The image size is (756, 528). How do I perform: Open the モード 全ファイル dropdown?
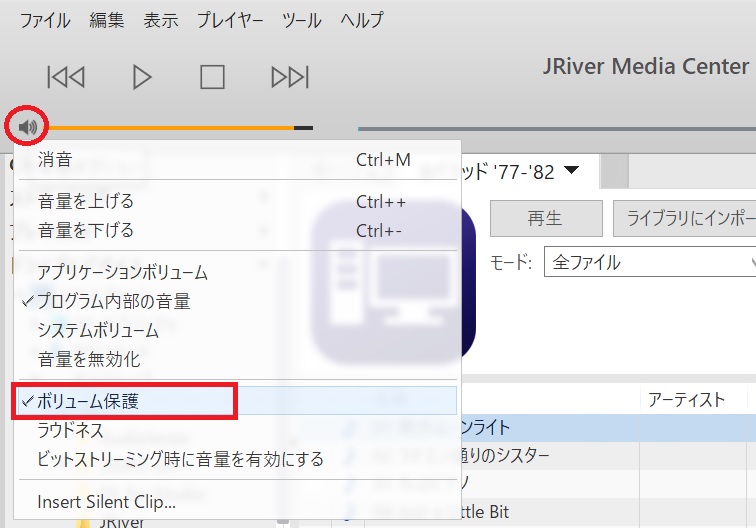[x=650, y=262]
